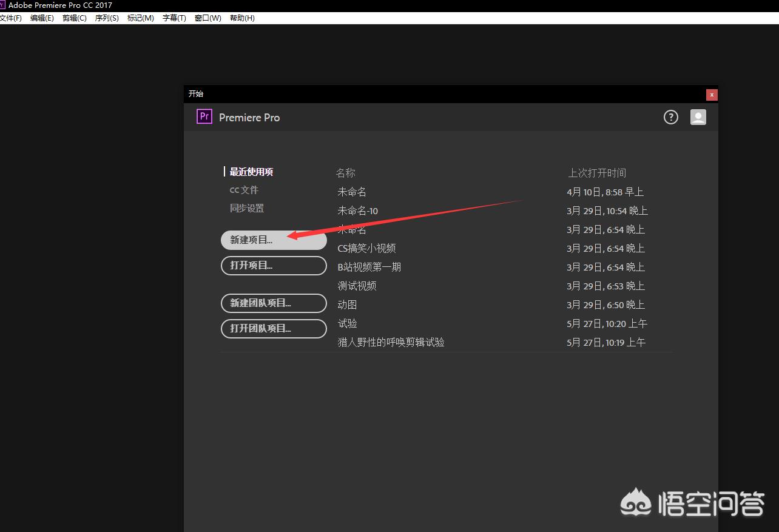Open the 编辑(E) menu
The image size is (779, 532).
[42, 18]
